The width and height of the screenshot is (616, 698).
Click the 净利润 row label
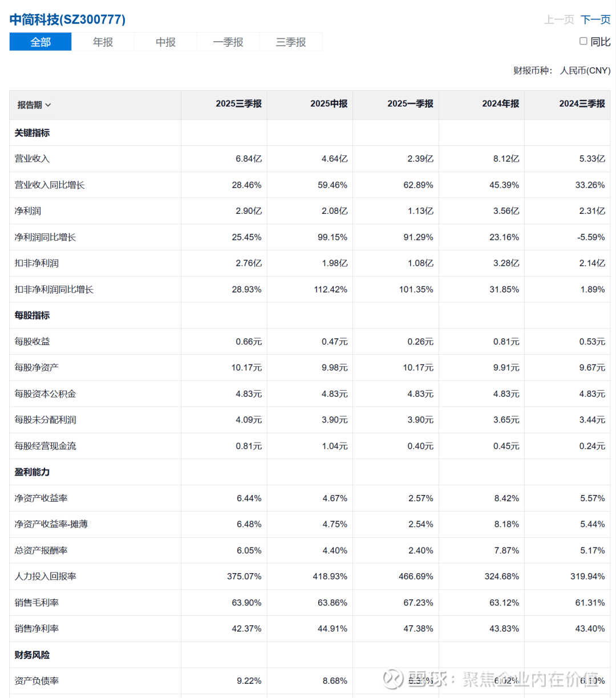tap(27, 211)
